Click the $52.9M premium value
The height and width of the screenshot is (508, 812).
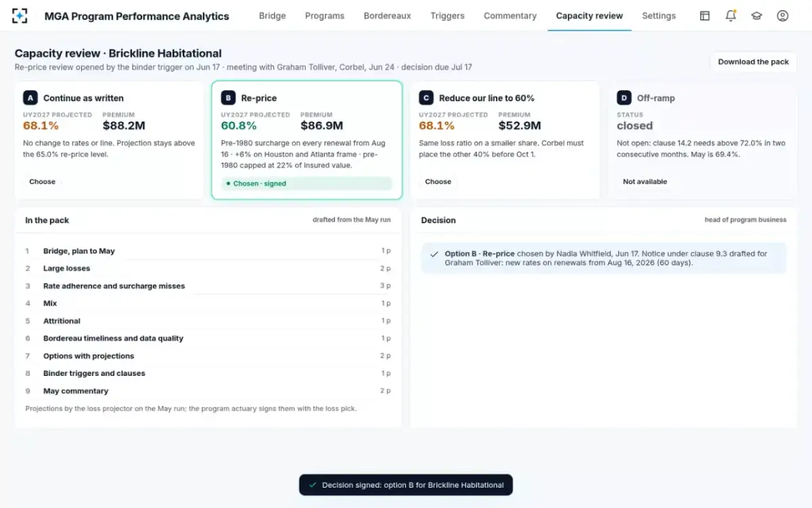[520, 125]
